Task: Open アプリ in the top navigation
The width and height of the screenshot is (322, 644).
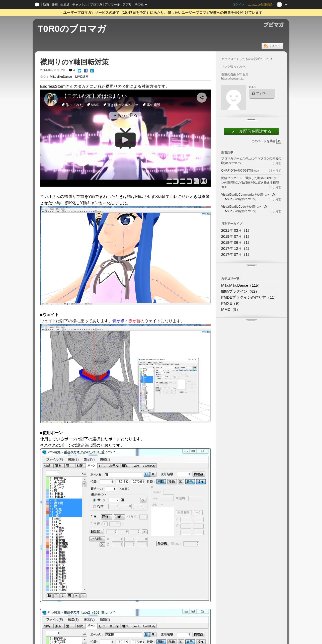Action: [127, 5]
